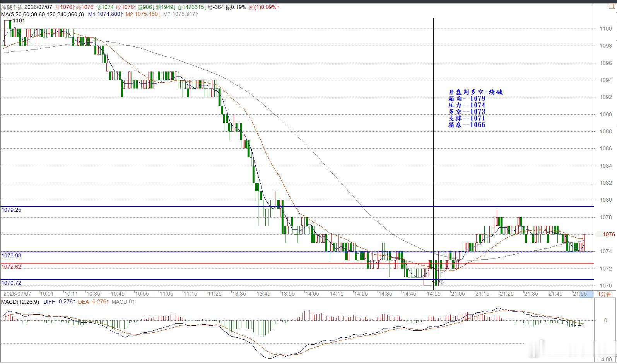This screenshot has height=364, width=617.
Task: Open MA(5,20,60...) indicator parameters
Action: tap(42, 14)
